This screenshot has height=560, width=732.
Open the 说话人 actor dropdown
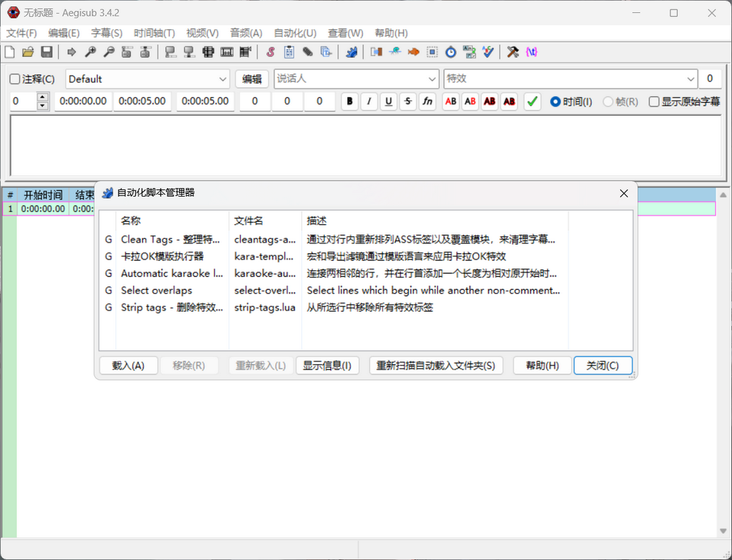click(x=432, y=79)
